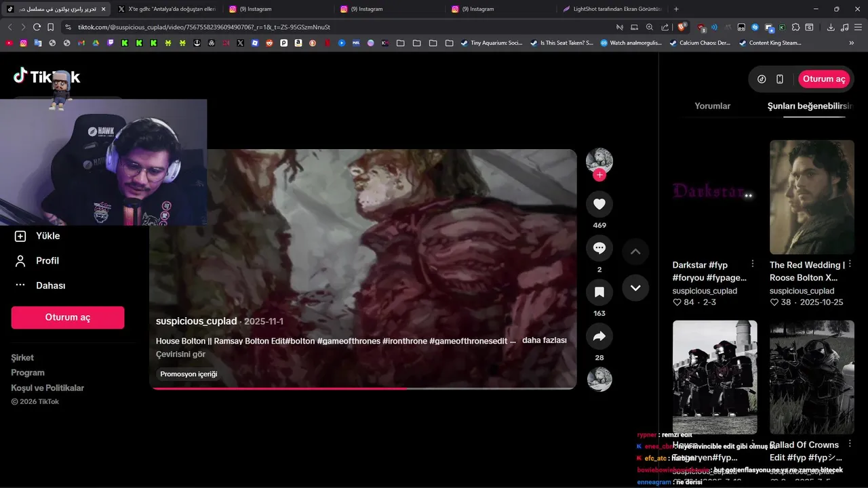Open options menu for The Red Wedding card
The height and width of the screenshot is (488, 868).
[x=850, y=264]
